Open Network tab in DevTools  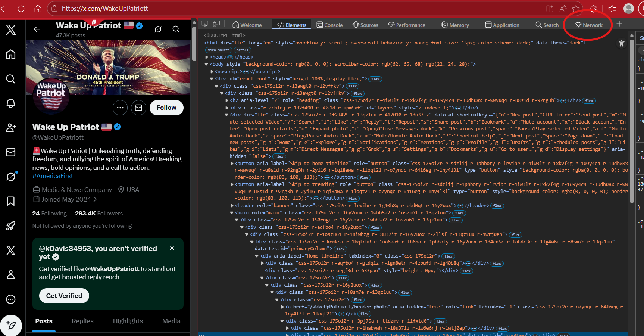coord(589,25)
